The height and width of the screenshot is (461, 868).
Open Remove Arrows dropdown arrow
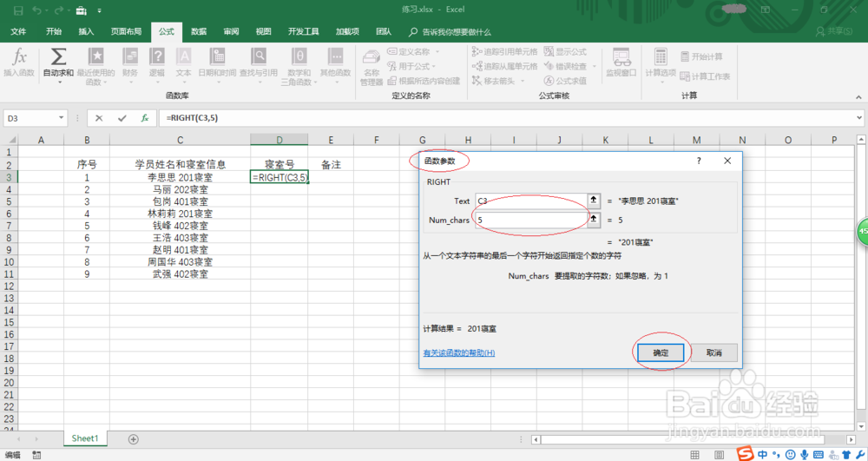[522, 81]
